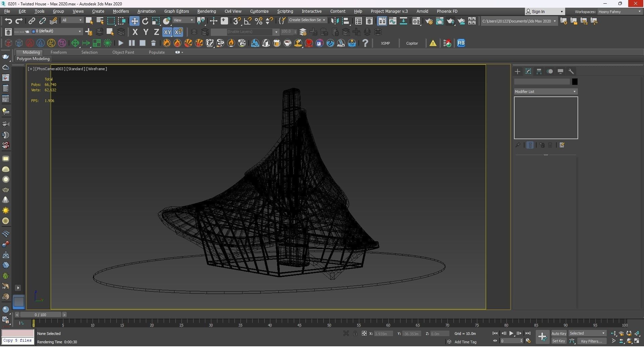644x349 pixels.
Task: Switch to the Freeform ribbon tab
Action: click(x=58, y=52)
